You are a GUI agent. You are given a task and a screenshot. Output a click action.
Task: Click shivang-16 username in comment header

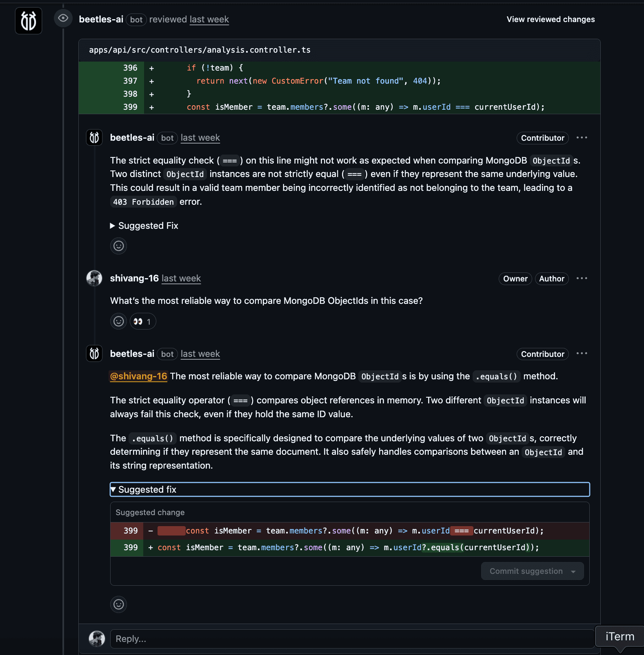click(134, 279)
